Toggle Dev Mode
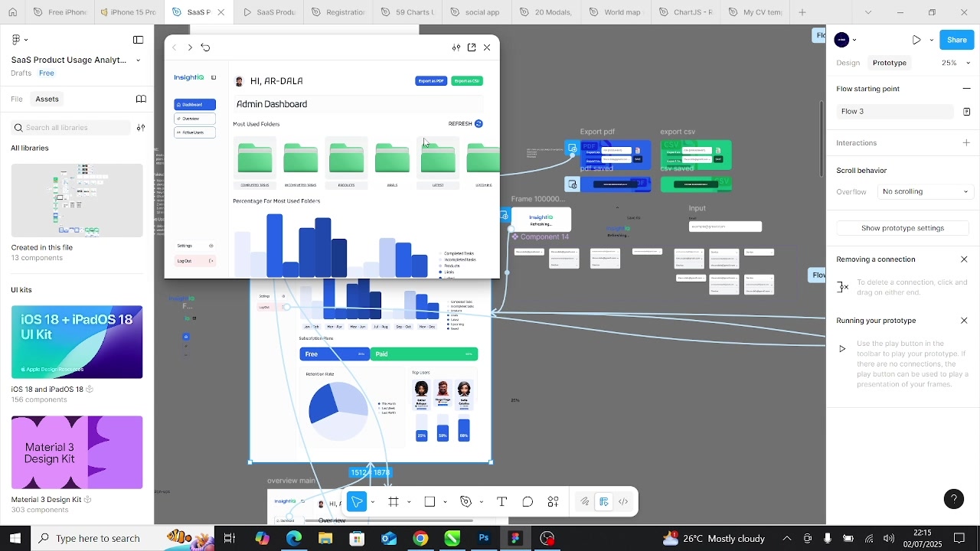Image resolution: width=980 pixels, height=551 pixels. tap(623, 502)
